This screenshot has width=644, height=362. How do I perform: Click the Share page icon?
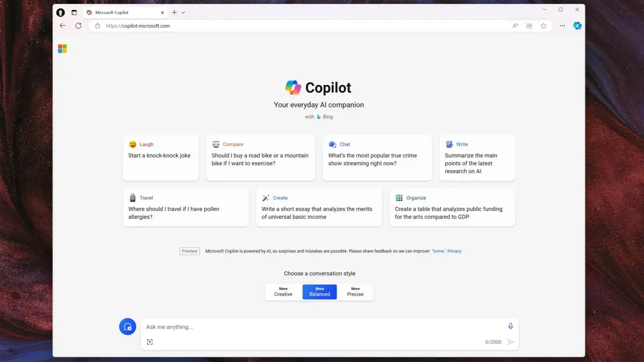click(529, 26)
